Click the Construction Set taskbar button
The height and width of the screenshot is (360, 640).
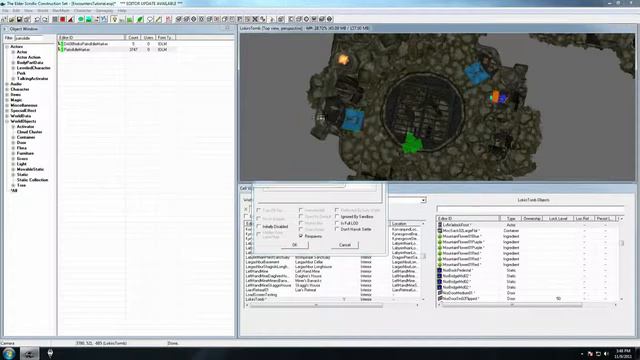click(x=29, y=353)
